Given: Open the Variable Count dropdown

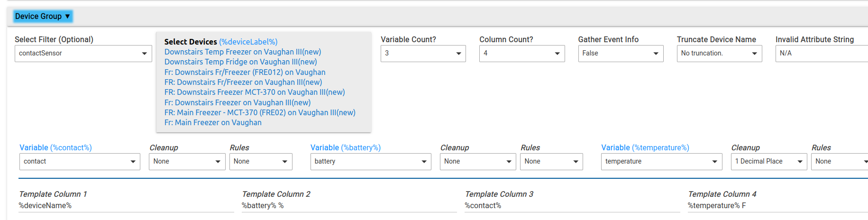Looking at the screenshot, I should pos(423,54).
